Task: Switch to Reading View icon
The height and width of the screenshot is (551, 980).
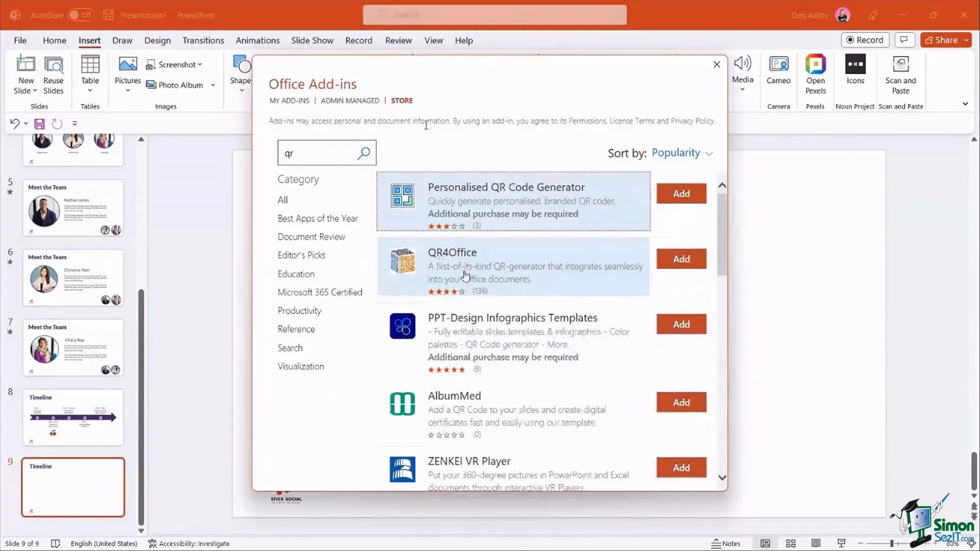Action: click(x=816, y=543)
